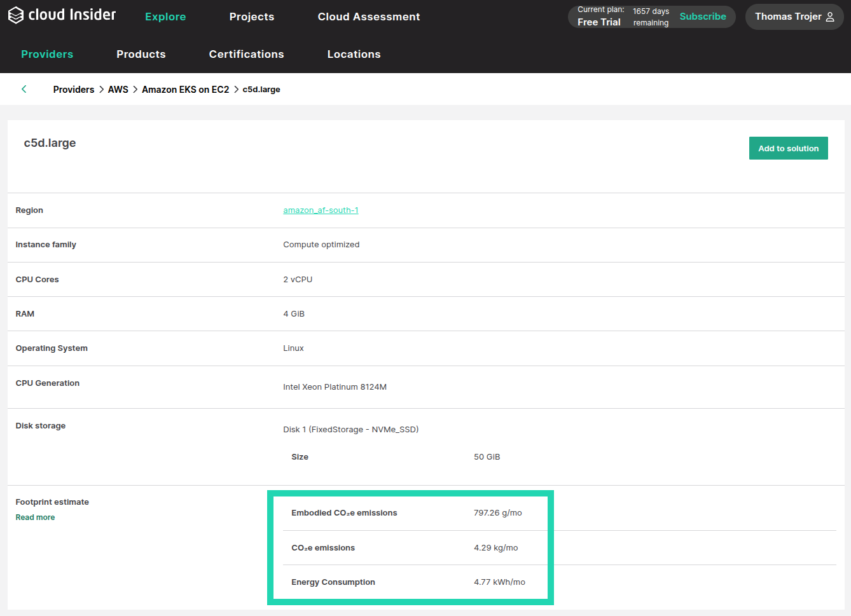Click the Add to solution button
851x616 pixels.
pyautogui.click(x=789, y=148)
